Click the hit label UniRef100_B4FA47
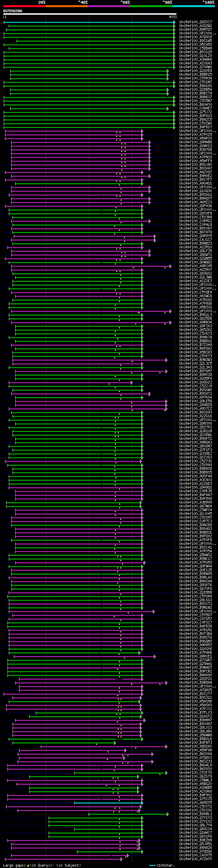Image resolution: width=218 pixels, height=868 pixels. pos(196,495)
